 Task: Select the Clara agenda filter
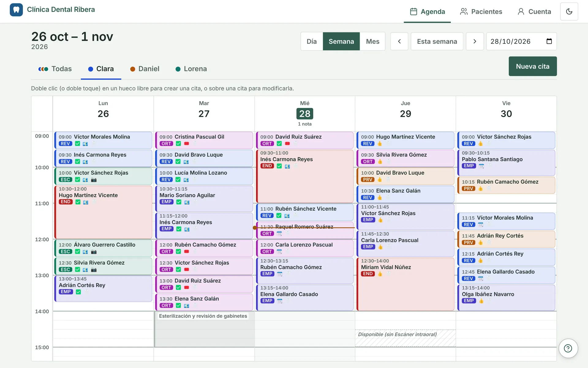pos(101,69)
